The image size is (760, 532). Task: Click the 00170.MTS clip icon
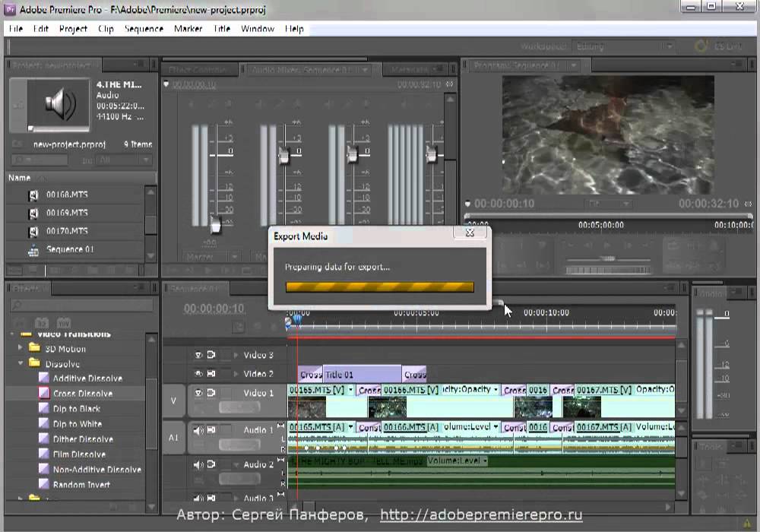33,232
